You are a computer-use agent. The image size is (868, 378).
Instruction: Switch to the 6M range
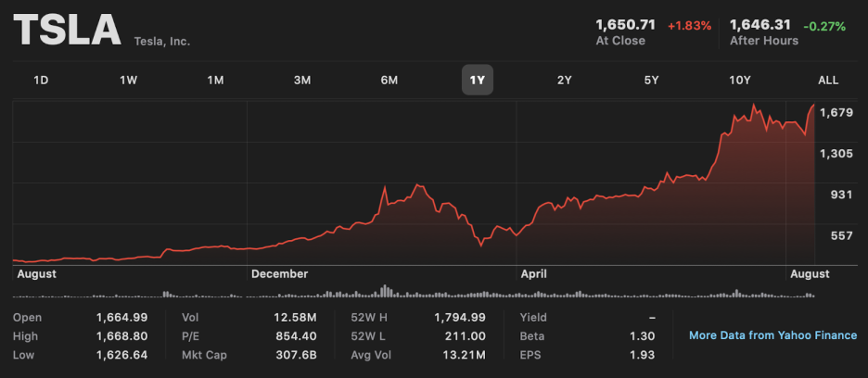click(389, 81)
